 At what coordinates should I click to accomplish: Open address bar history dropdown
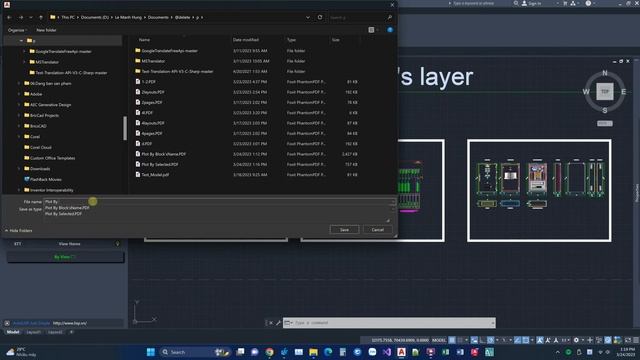(x=308, y=18)
